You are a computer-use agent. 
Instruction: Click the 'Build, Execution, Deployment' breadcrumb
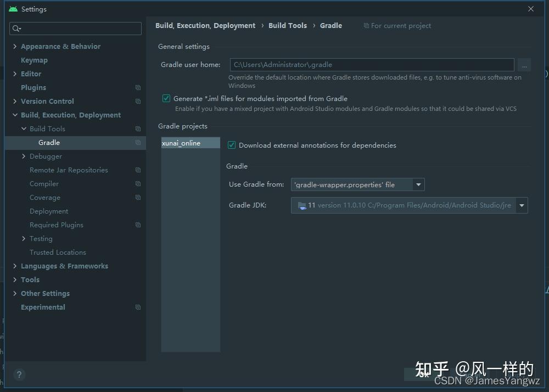205,25
